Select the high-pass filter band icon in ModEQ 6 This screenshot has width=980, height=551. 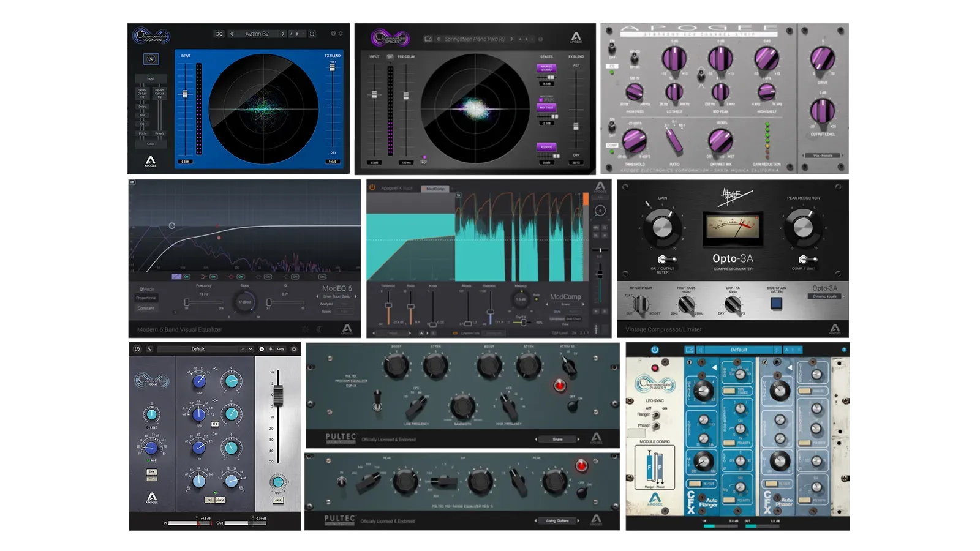[176, 277]
